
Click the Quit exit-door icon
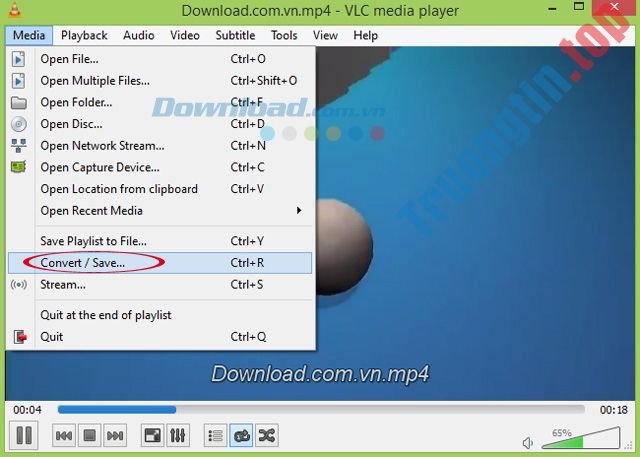20,337
